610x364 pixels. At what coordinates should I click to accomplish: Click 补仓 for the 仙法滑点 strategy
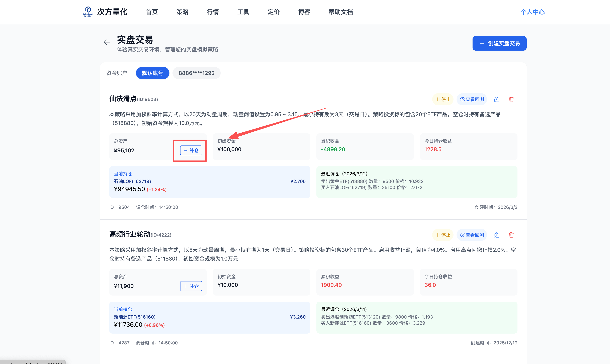coord(191,150)
